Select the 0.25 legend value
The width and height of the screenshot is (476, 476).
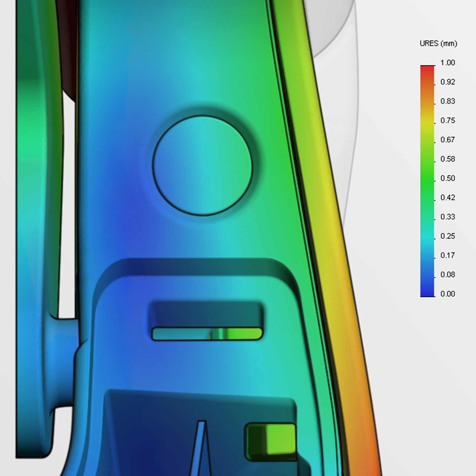pyautogui.click(x=447, y=236)
